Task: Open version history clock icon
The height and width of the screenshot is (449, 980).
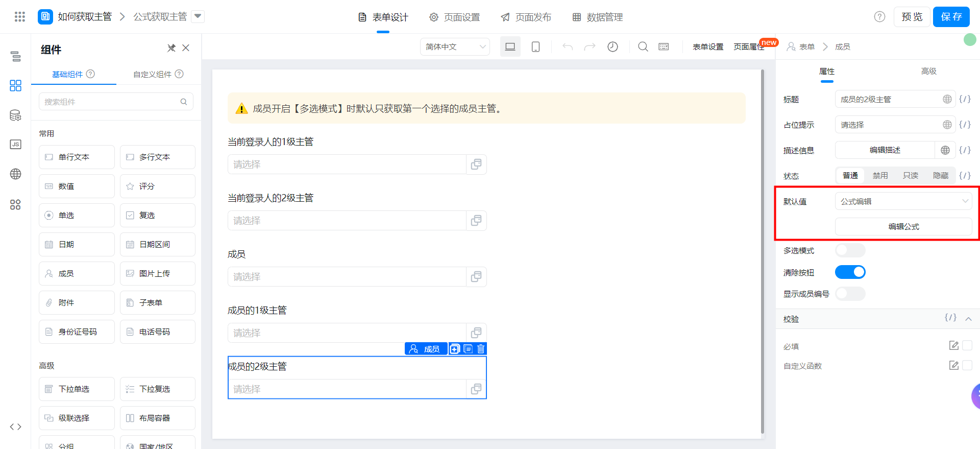Action: click(612, 46)
